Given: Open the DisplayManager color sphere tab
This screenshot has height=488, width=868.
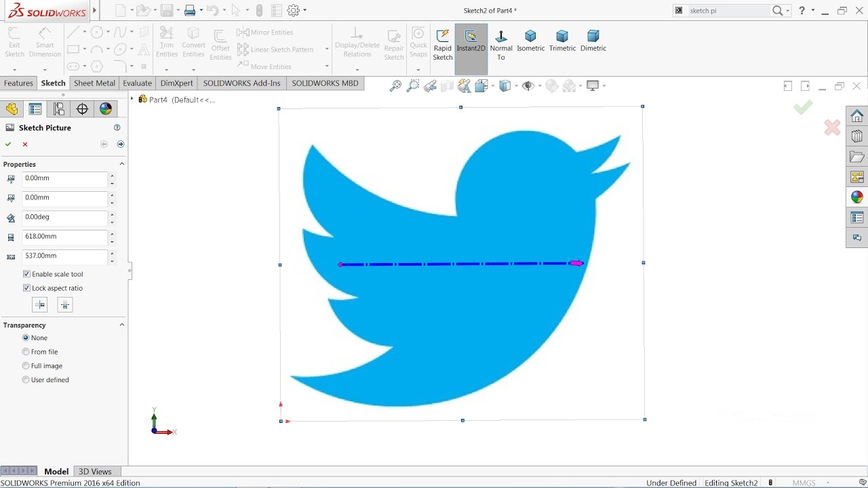Looking at the screenshot, I should 106,109.
